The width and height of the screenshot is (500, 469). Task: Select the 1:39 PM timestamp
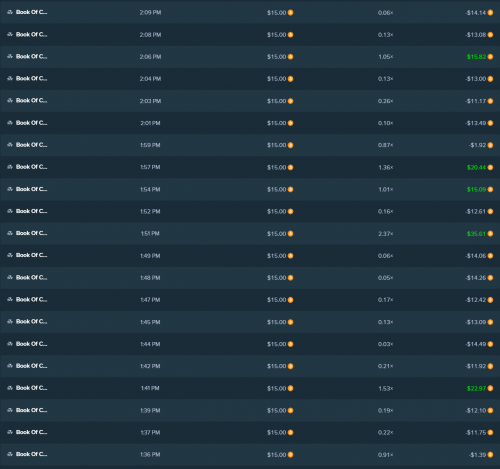coord(150,410)
